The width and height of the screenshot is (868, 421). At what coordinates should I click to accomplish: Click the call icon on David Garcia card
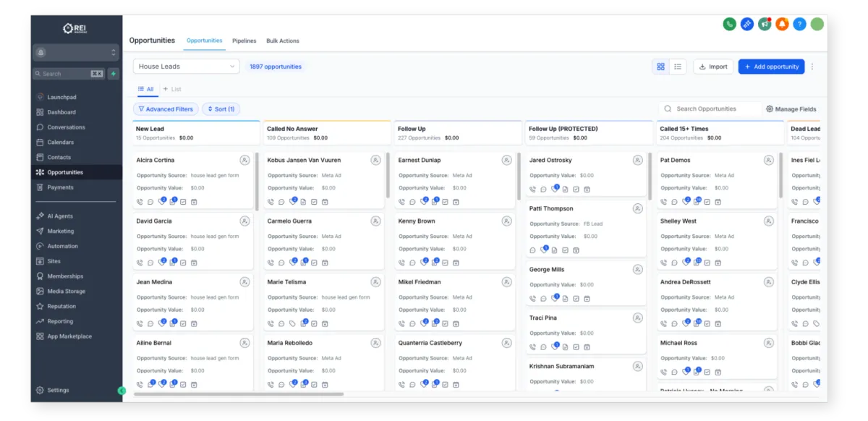(x=140, y=263)
